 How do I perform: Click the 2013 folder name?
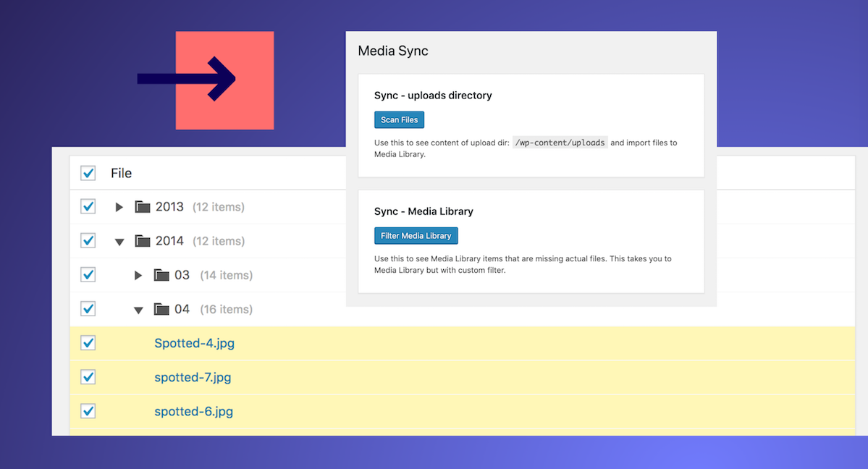click(x=169, y=206)
